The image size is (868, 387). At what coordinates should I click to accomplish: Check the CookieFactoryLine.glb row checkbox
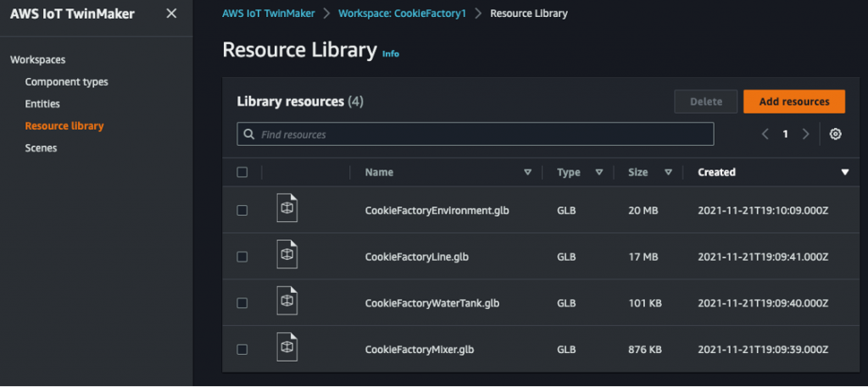tap(242, 257)
